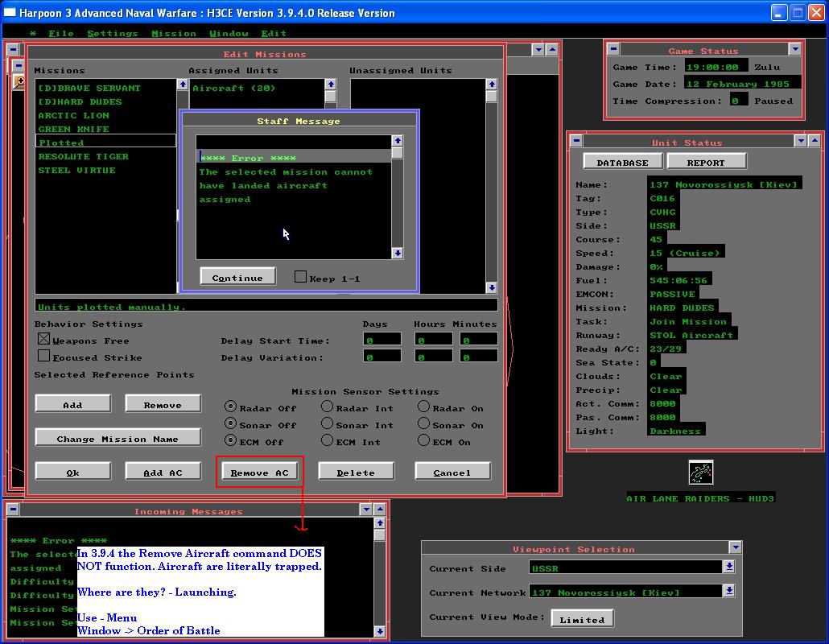829x644 pixels.
Task: Select ECM On radio button
Action: click(x=423, y=440)
